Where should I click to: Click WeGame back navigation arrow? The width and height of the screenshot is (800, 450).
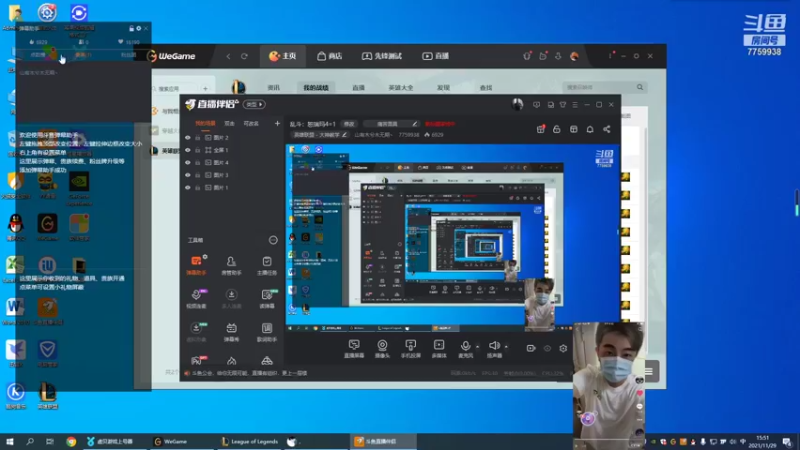228,56
